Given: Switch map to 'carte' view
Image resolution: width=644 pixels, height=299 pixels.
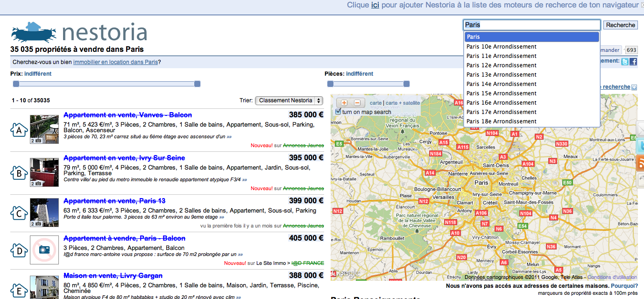Looking at the screenshot, I should pyautogui.click(x=375, y=103).
